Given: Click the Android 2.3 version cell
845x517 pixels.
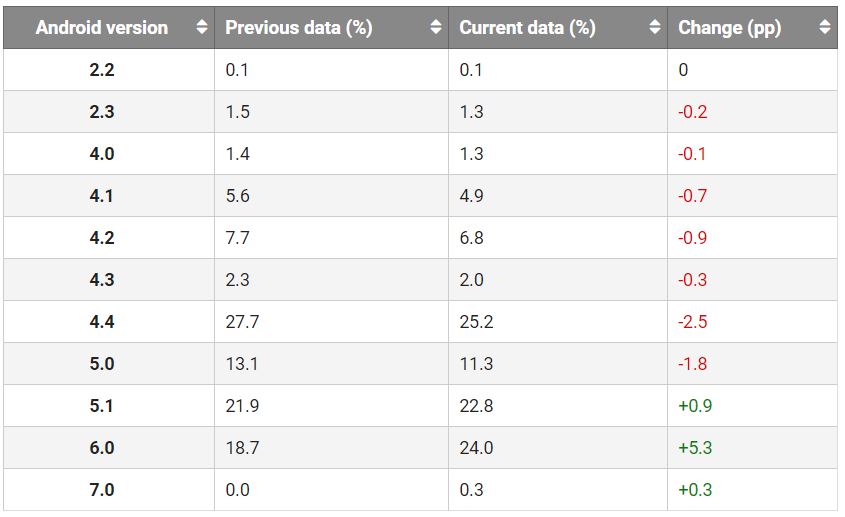Looking at the screenshot, I should point(102,112).
